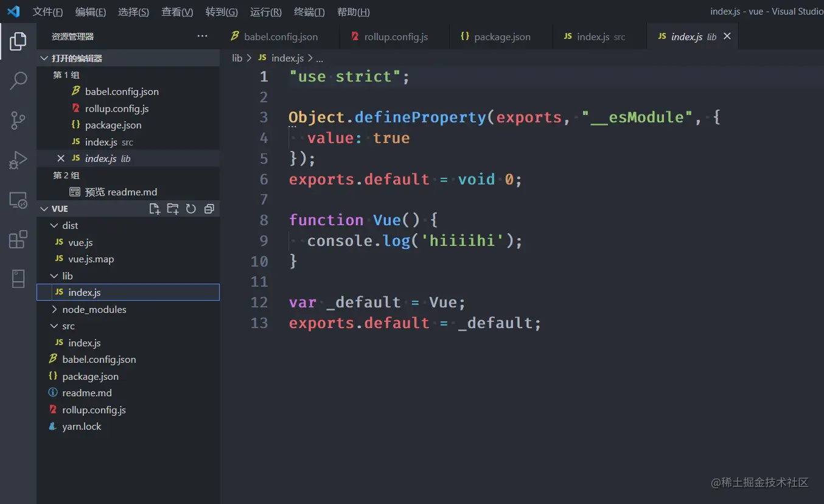Switch to the rollup.config.js editor tab
Image resolution: width=824 pixels, height=504 pixels.
(x=394, y=37)
